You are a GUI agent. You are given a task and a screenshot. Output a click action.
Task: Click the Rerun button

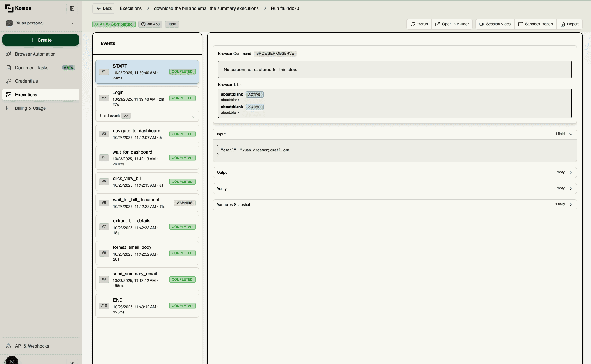click(x=419, y=24)
